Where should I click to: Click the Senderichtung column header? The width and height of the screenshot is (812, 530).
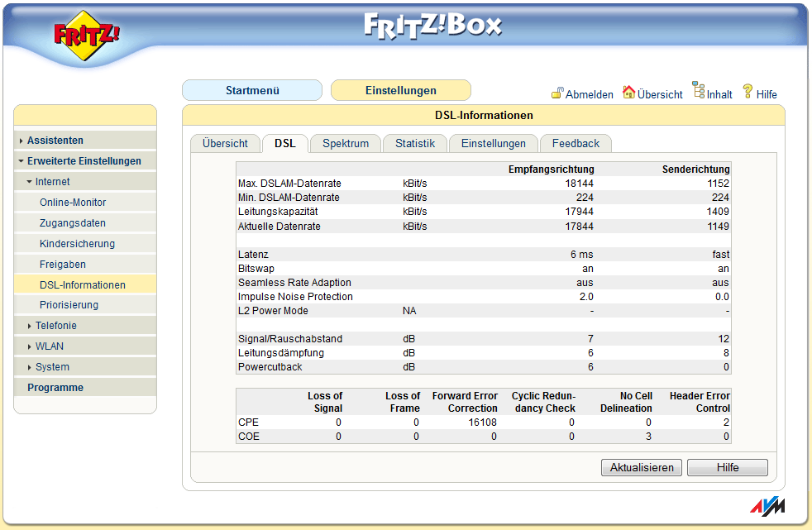tap(695, 170)
